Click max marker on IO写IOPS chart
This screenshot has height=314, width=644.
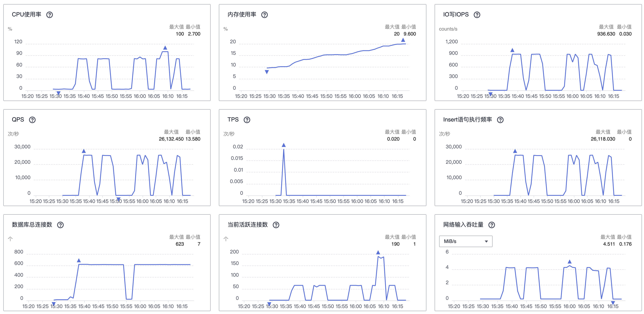pyautogui.click(x=512, y=50)
